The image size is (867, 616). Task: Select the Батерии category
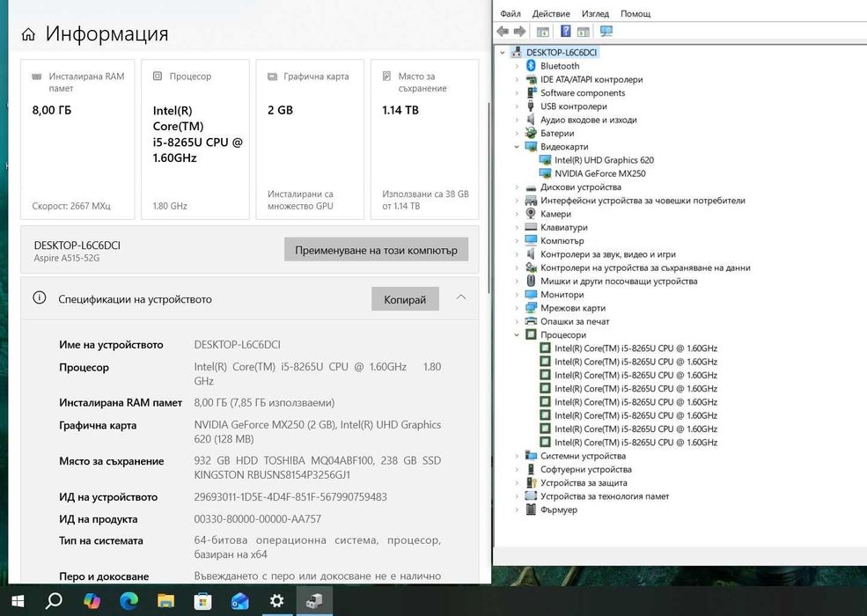pos(557,133)
